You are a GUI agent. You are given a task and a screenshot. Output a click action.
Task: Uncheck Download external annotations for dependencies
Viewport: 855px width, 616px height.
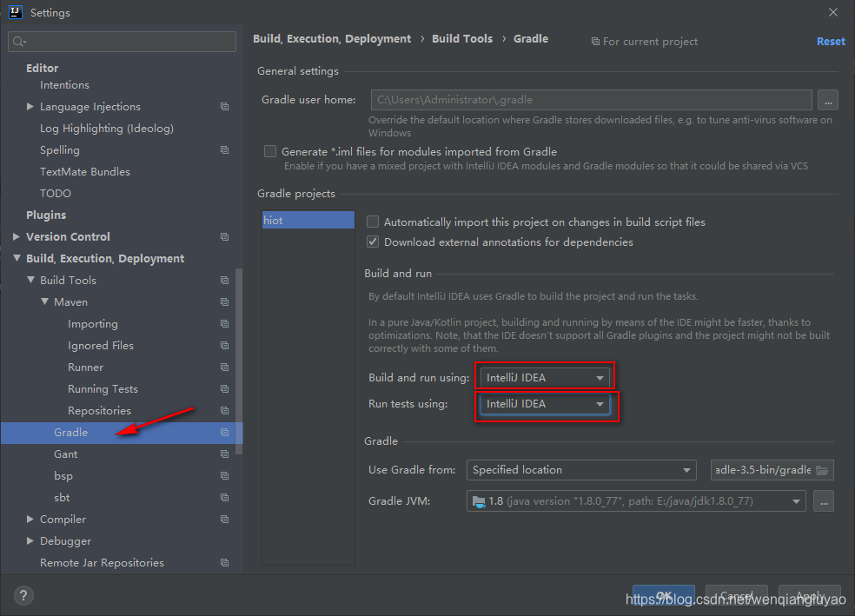tap(373, 242)
